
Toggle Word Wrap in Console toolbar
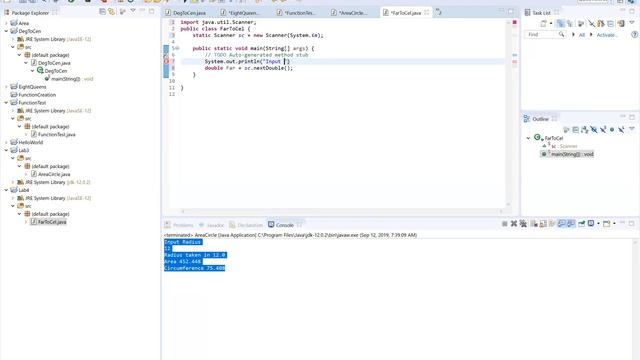[x=552, y=224]
